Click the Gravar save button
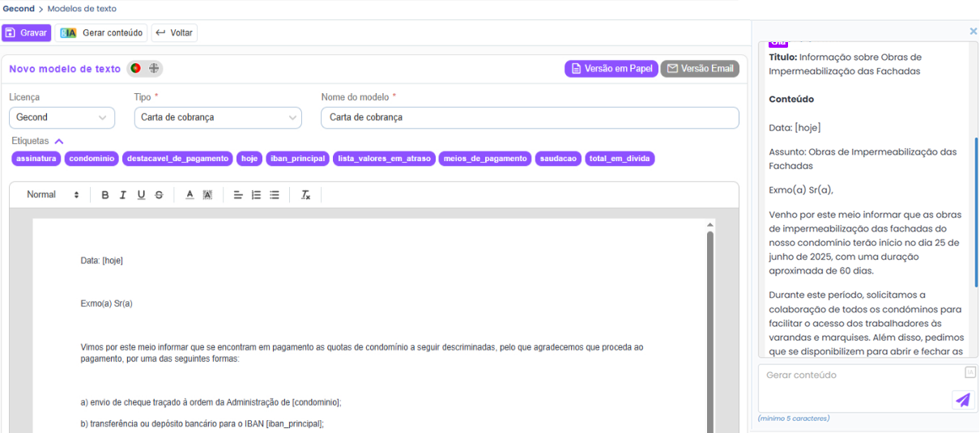 click(x=27, y=33)
